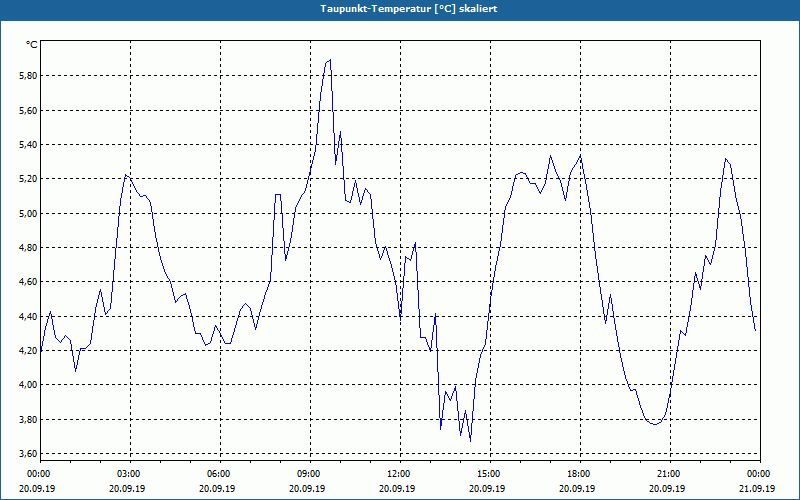The image size is (800, 500).
Task: Click the 21.09.19 date label
Action: [x=757, y=488]
